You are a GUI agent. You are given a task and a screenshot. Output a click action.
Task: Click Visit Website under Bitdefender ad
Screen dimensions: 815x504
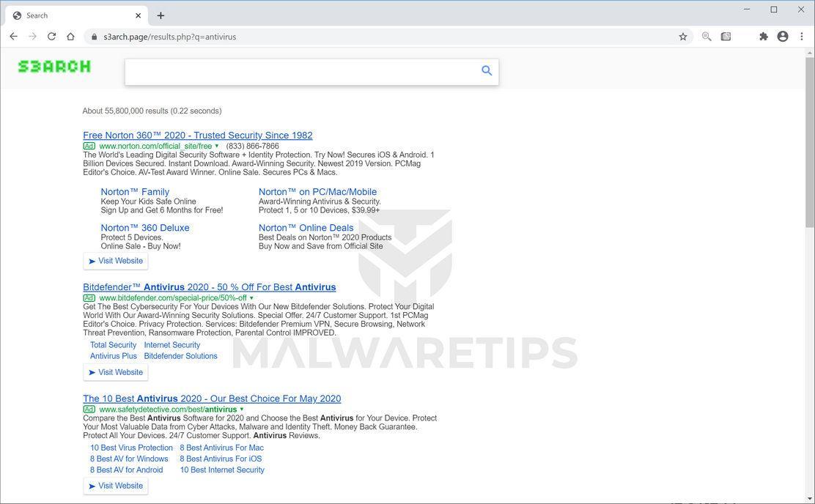pos(115,372)
